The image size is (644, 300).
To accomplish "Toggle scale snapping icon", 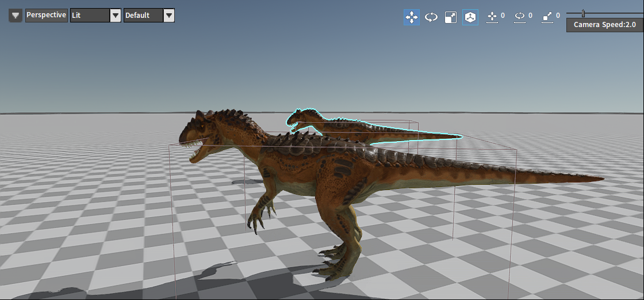I will point(547,17).
